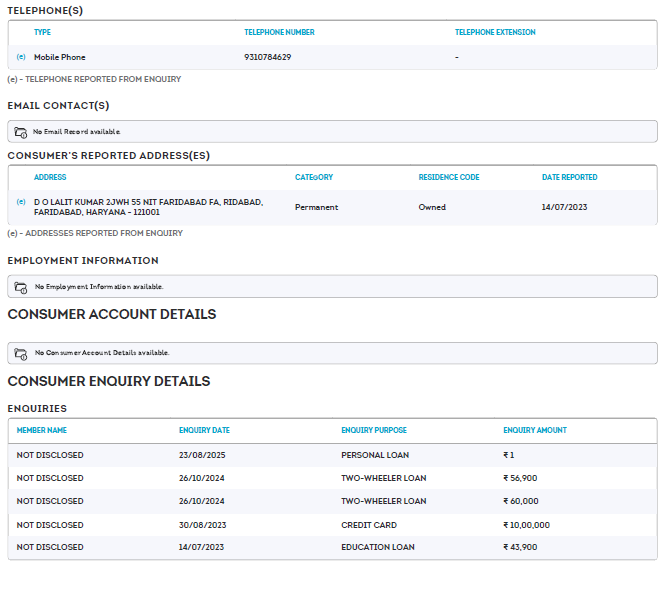
Task: Click the (e) marker in Mobile Phone row
Action: pos(21,57)
